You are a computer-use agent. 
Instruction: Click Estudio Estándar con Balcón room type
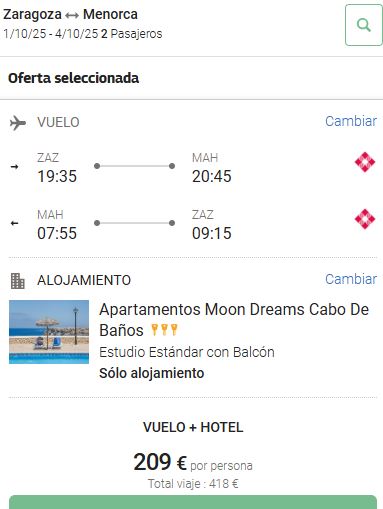click(187, 352)
